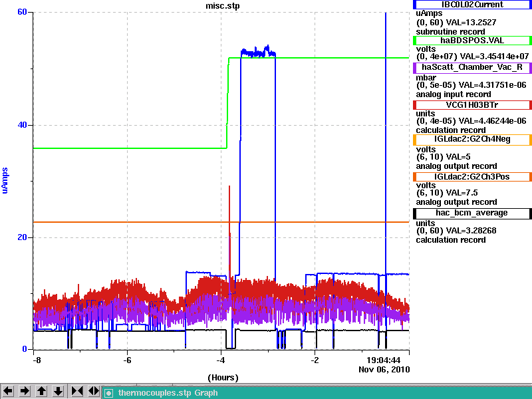Click the uAmps y-axis label
Image resolution: width=532 pixels, height=399 pixels.
5,180
